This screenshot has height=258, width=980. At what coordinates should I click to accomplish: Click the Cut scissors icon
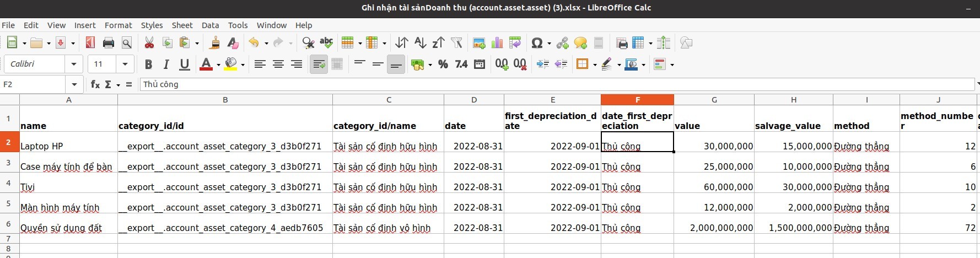click(x=149, y=43)
